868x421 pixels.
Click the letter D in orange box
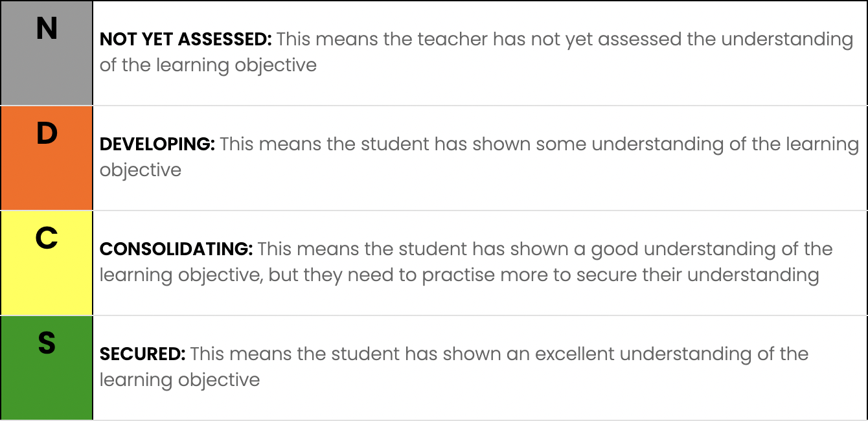pos(47,133)
